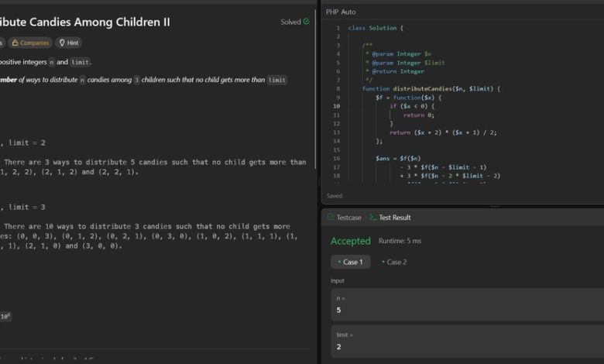The image size is (604, 364).
Task: Click the 'function distributeCandies' code line
Action: [x=431, y=89]
